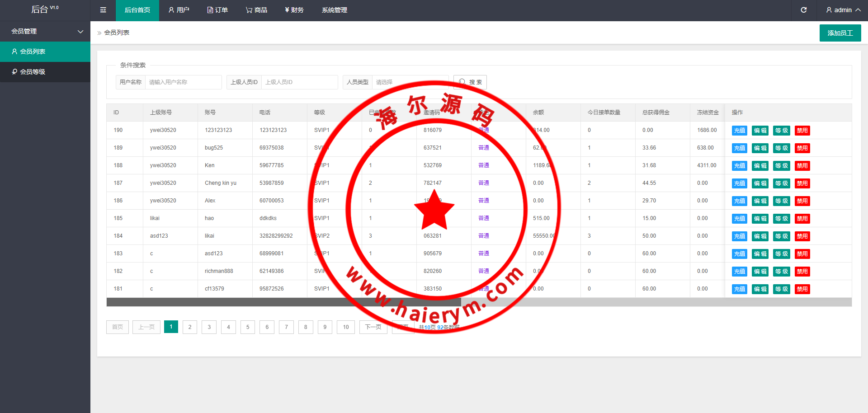Click the sidebar collapse hamburger icon
The width and height of the screenshot is (868, 413).
[x=103, y=10]
